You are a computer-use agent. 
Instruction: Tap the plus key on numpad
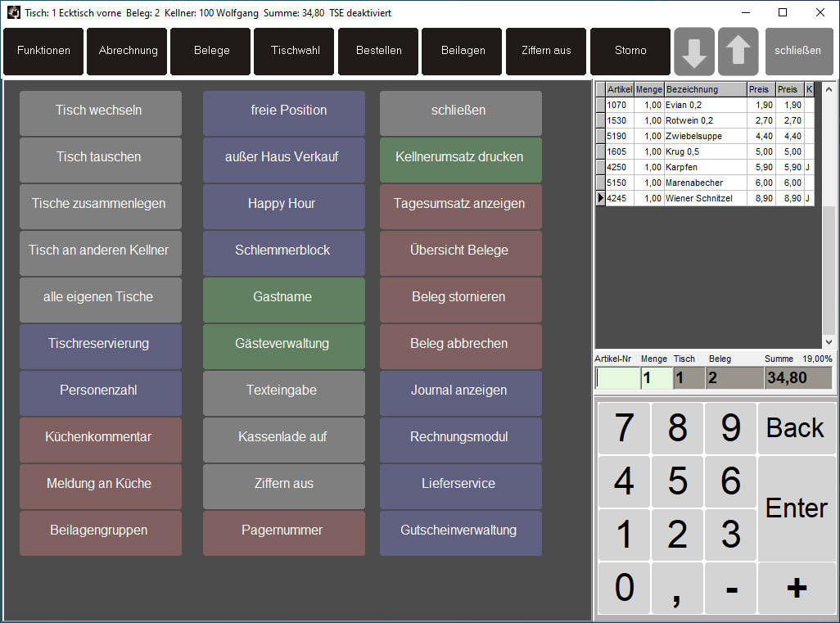(x=796, y=588)
